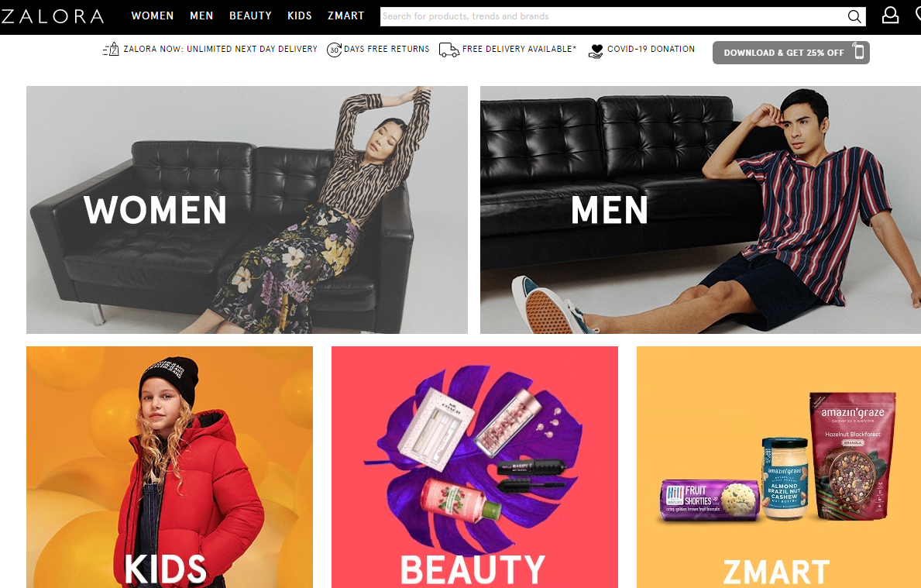Screen dimensions: 921x588
Task: Click the 30 days returns circle icon
Action: pos(334,50)
